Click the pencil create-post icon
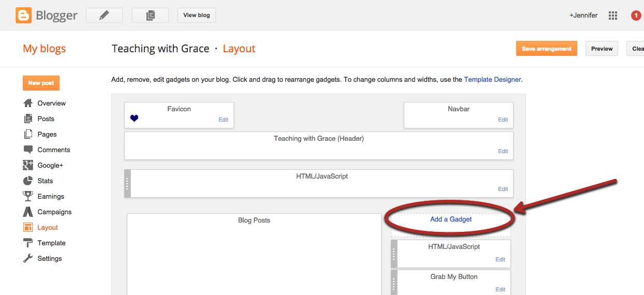This screenshot has height=295, width=644. coord(104,16)
